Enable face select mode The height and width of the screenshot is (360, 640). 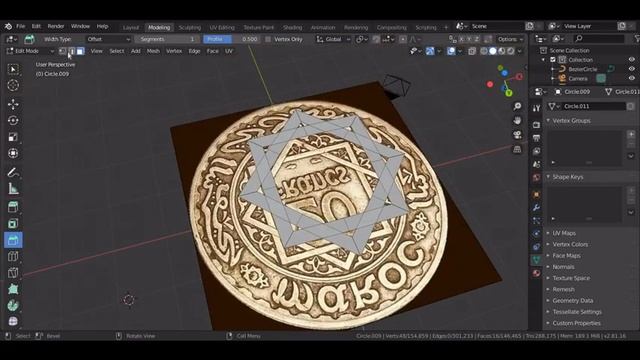pyautogui.click(x=80, y=51)
